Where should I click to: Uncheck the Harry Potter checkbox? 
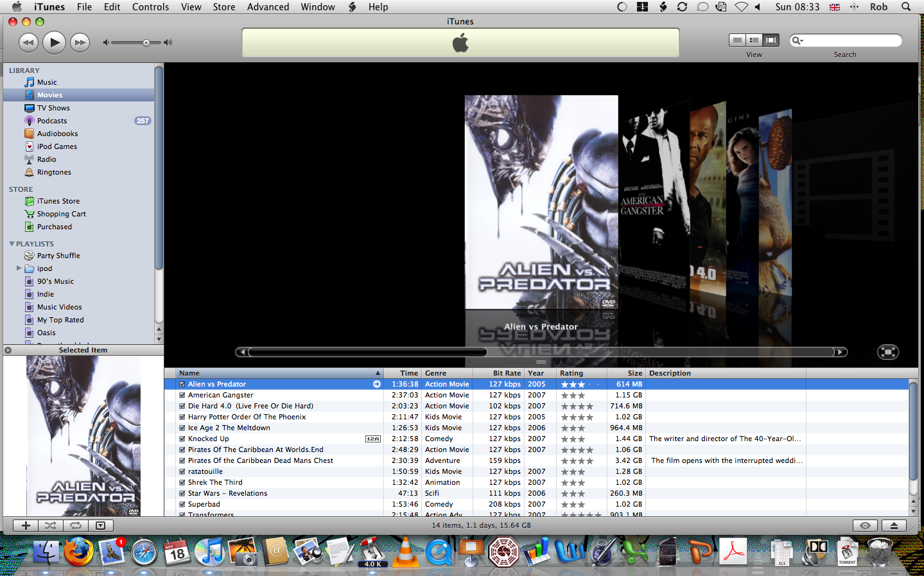(182, 417)
